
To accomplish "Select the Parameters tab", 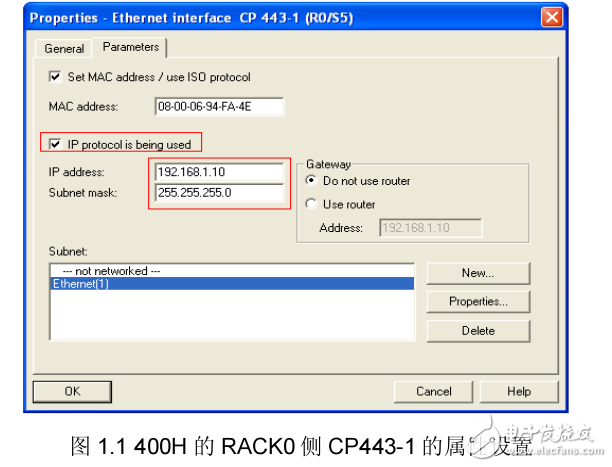I will pyautogui.click(x=130, y=47).
